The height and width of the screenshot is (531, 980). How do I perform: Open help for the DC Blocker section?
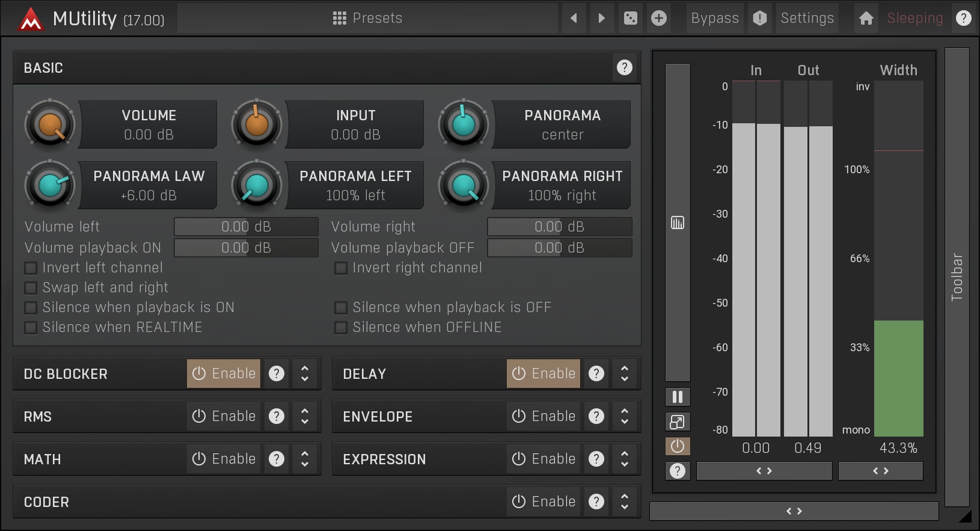point(277,373)
